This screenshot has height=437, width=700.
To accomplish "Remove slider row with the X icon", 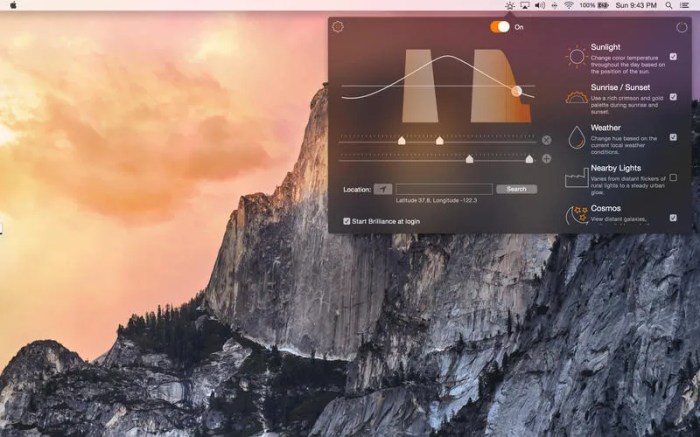I will click(546, 141).
